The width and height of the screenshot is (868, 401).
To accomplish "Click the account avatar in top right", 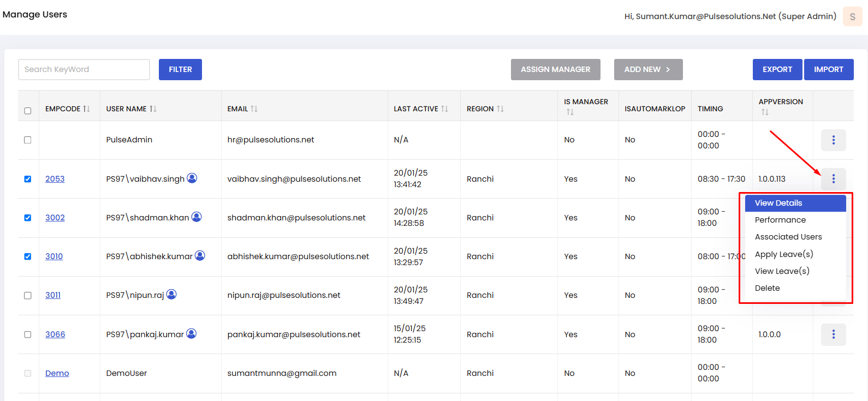I will [x=852, y=16].
